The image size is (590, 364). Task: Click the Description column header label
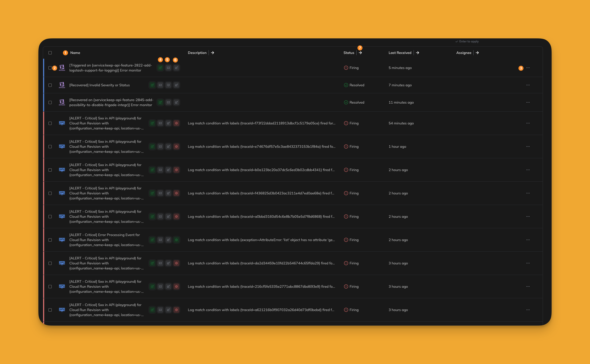[x=197, y=53]
